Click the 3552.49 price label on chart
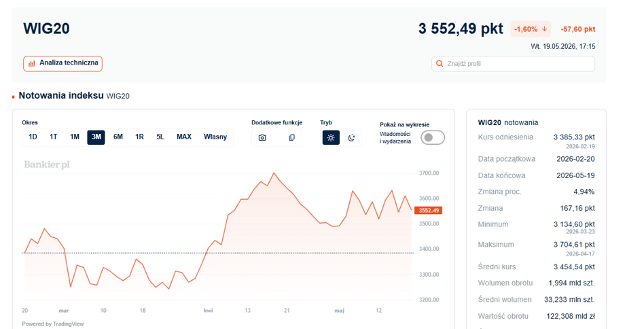644x329 pixels. click(429, 210)
